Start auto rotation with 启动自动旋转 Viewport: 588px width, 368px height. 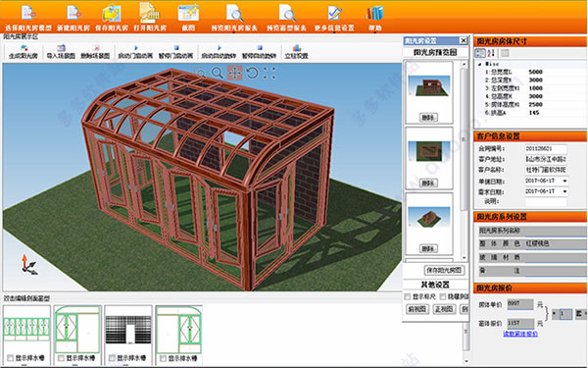[219, 52]
